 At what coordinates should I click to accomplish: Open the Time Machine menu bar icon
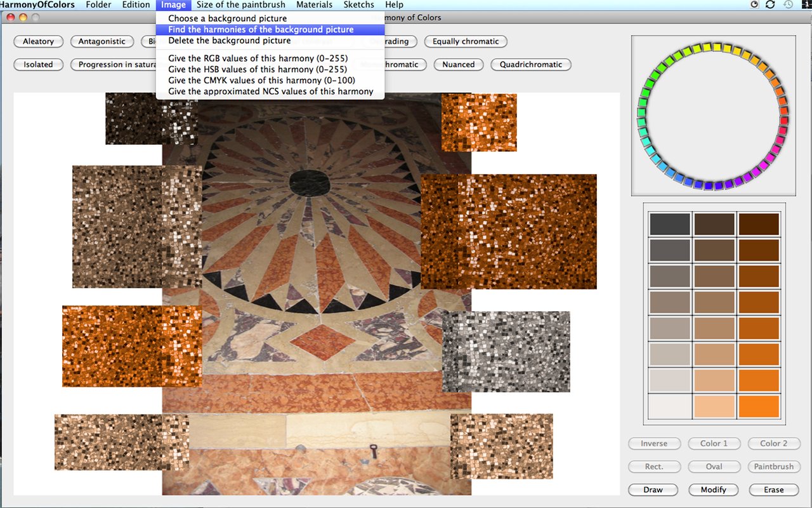788,4
